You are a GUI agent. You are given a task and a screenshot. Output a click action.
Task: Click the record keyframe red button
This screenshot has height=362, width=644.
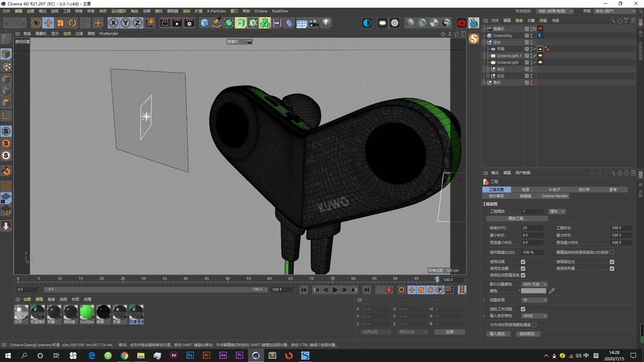(389, 290)
